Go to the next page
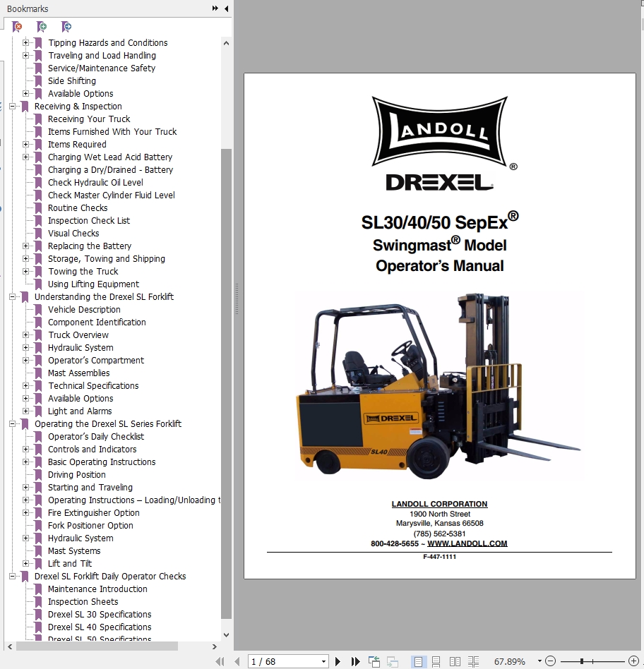 [338, 662]
